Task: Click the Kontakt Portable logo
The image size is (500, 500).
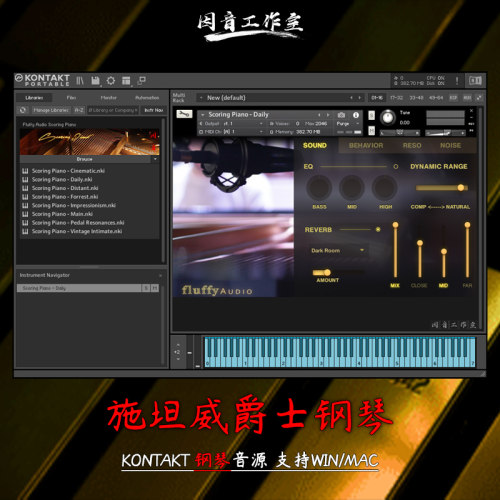Action: 43,80
